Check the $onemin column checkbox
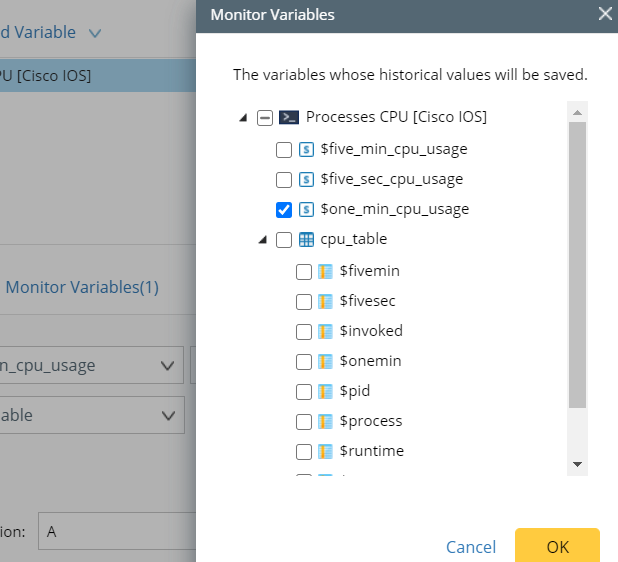The width and height of the screenshot is (618, 562). tap(304, 361)
